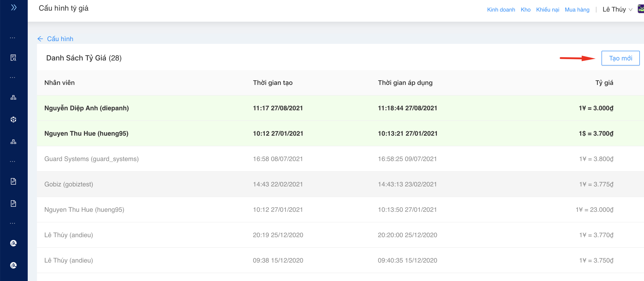
Task: Click the user avatar icon beside Lê Thúy
Action: 640,9
